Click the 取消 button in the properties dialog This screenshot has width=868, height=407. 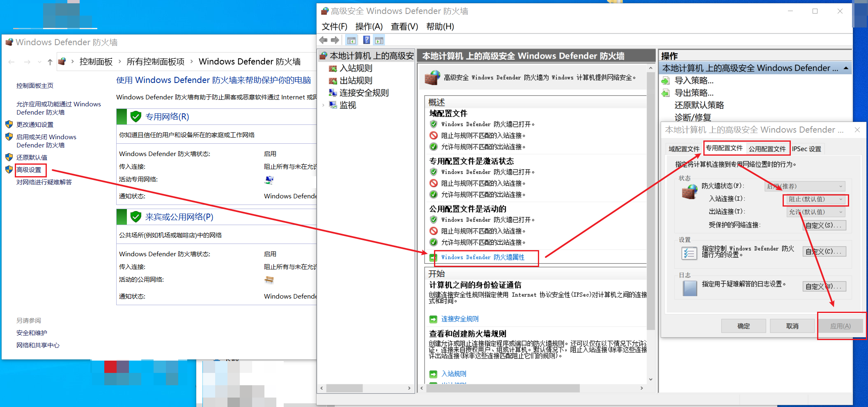[792, 326]
